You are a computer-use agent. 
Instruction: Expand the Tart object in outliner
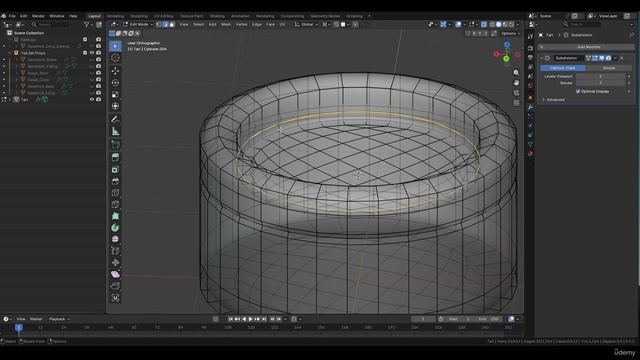click(10, 100)
